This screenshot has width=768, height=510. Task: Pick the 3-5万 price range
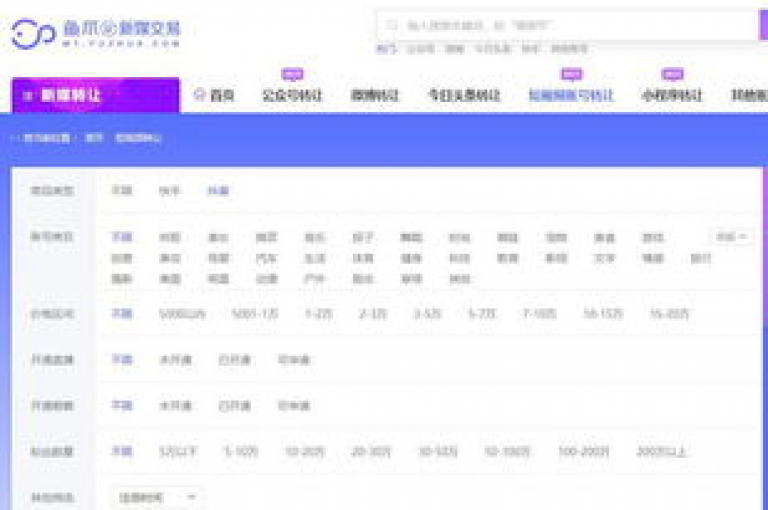(x=427, y=314)
